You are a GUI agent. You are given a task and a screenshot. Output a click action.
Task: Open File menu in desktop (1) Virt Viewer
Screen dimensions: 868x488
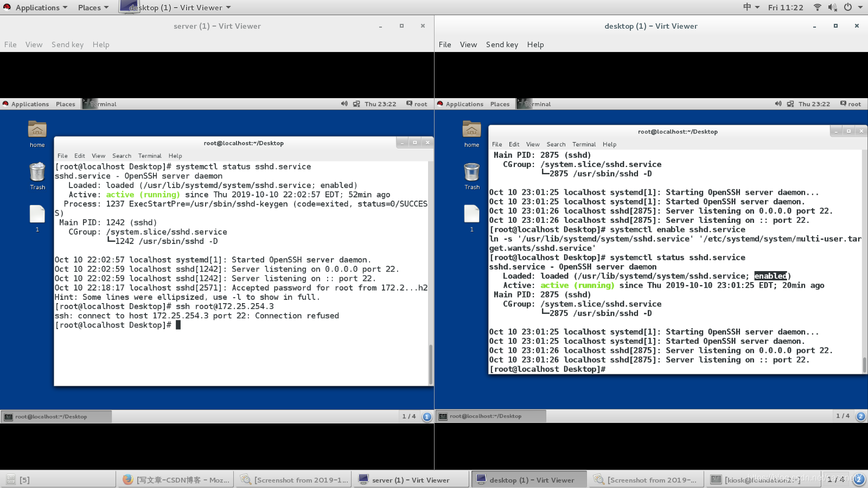(x=445, y=44)
